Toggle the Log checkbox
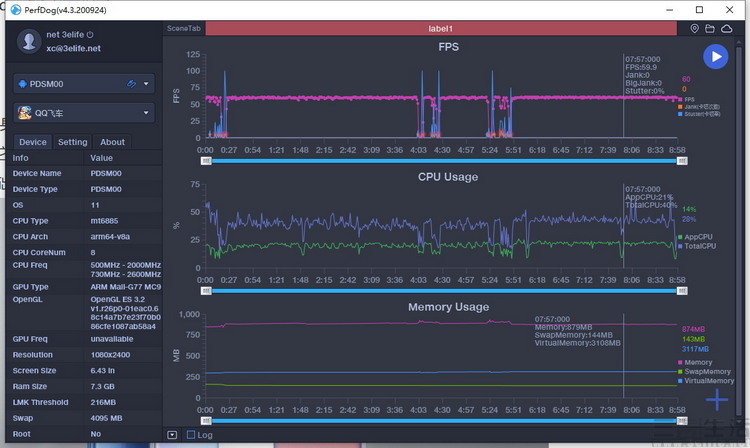This screenshot has height=448, width=750. (x=191, y=435)
